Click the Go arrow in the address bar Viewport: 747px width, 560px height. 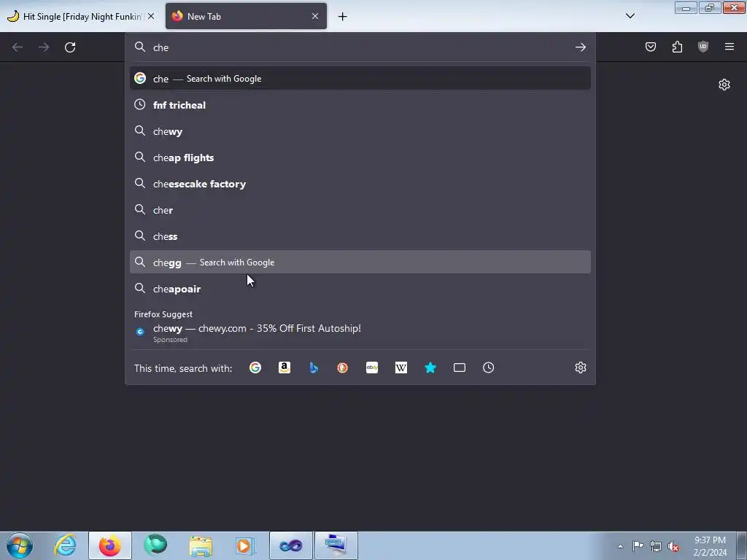click(580, 47)
